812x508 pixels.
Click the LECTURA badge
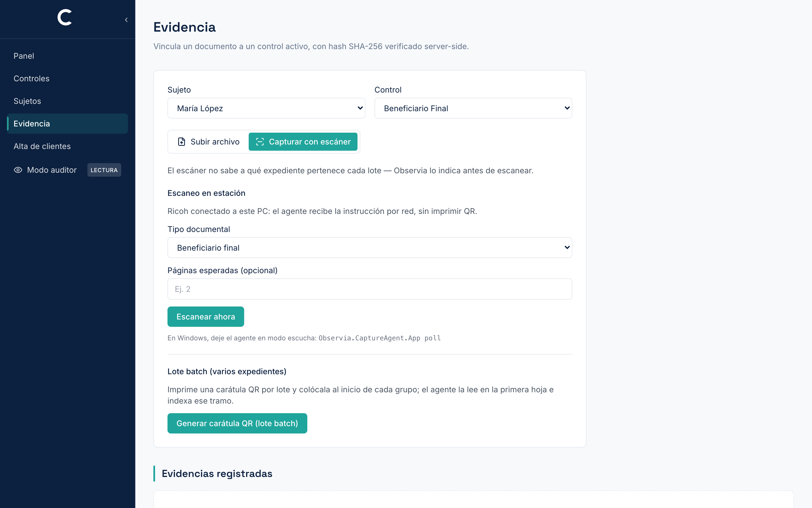pos(104,170)
